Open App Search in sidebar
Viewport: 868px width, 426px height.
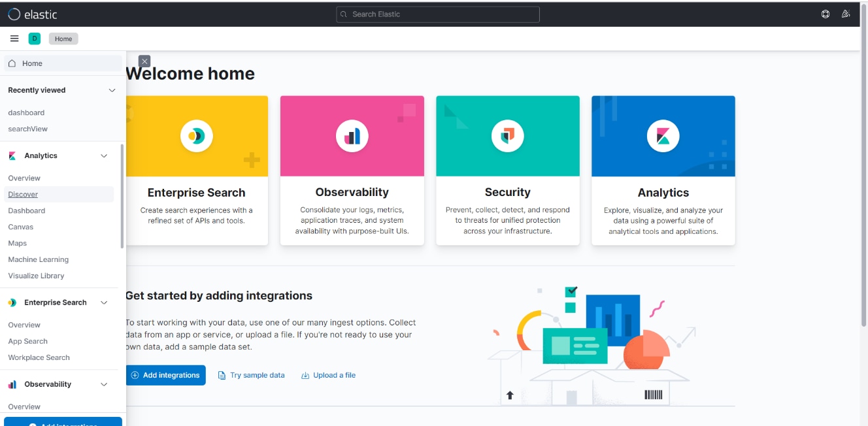pyautogui.click(x=28, y=341)
